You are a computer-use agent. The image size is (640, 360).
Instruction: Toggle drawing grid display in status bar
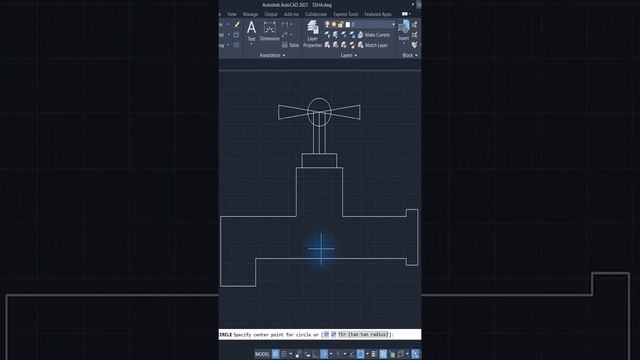coord(276,354)
